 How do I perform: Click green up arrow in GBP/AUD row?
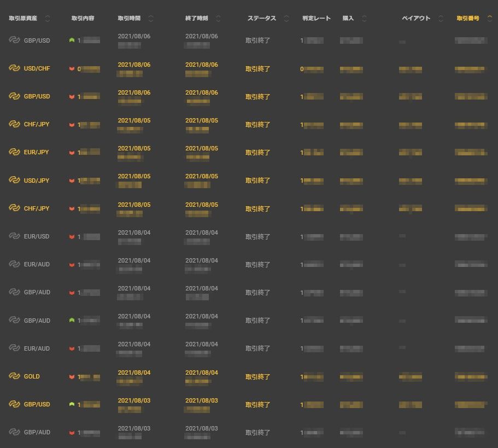point(72,320)
